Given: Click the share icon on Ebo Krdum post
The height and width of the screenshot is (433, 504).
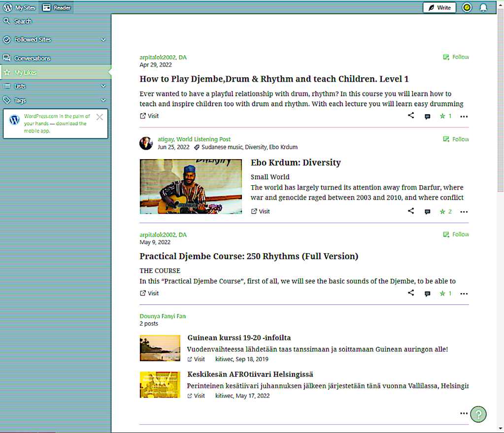Looking at the screenshot, I should (411, 211).
